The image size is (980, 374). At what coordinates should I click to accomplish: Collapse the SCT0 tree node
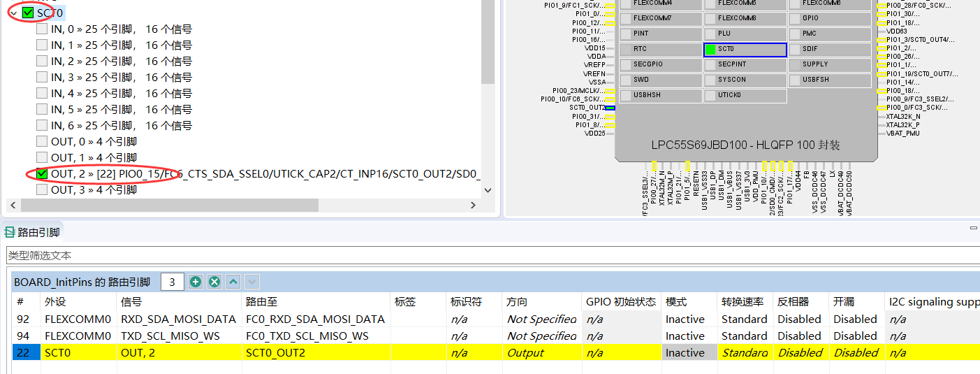(13, 13)
